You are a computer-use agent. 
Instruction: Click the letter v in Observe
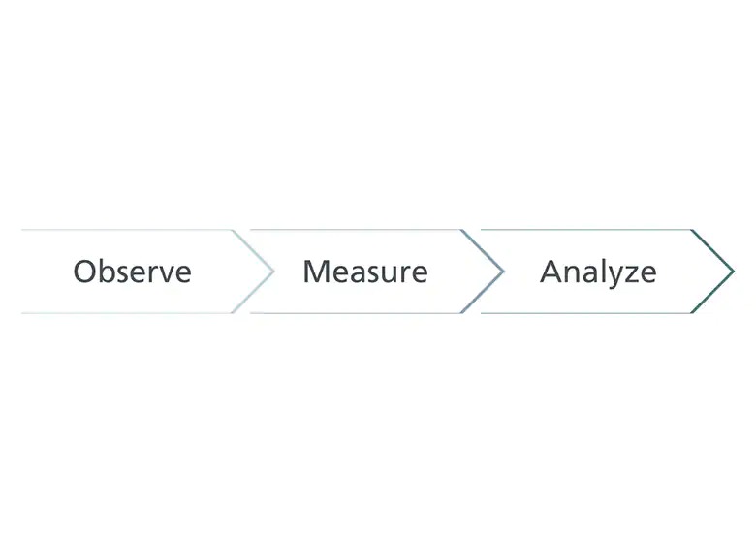click(164, 274)
